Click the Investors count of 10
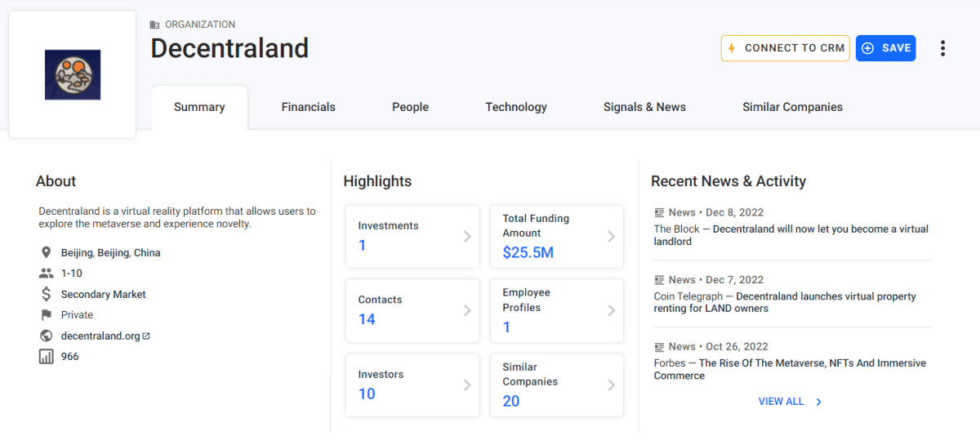Viewport: 980px width, 436px height. (367, 394)
